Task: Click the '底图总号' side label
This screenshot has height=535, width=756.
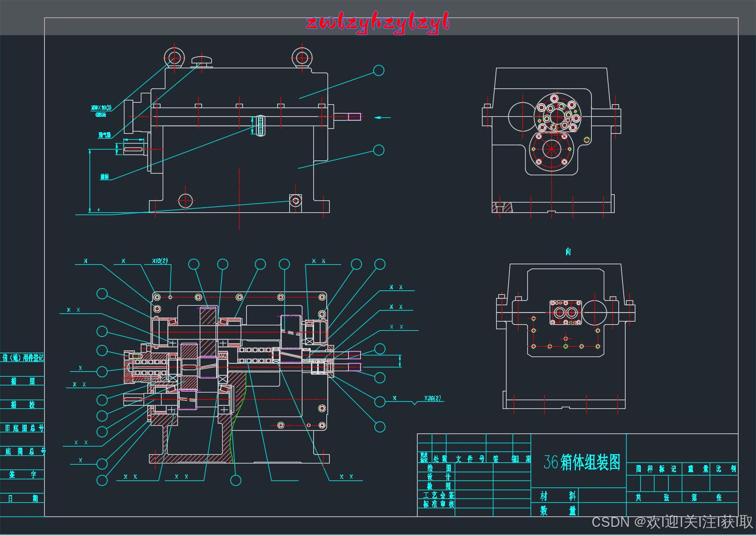Action: coord(25,451)
